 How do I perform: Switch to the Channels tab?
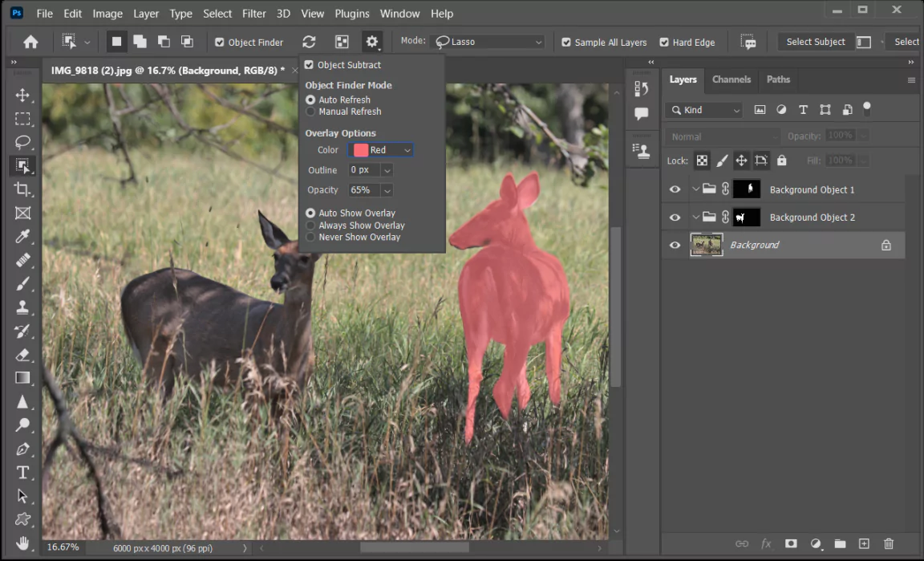pyautogui.click(x=731, y=79)
